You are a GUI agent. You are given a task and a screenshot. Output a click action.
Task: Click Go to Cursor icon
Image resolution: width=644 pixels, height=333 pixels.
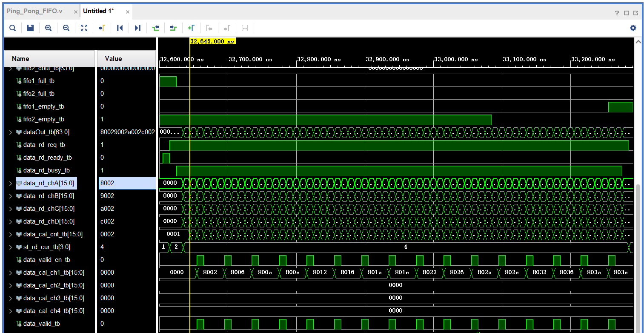tap(102, 28)
